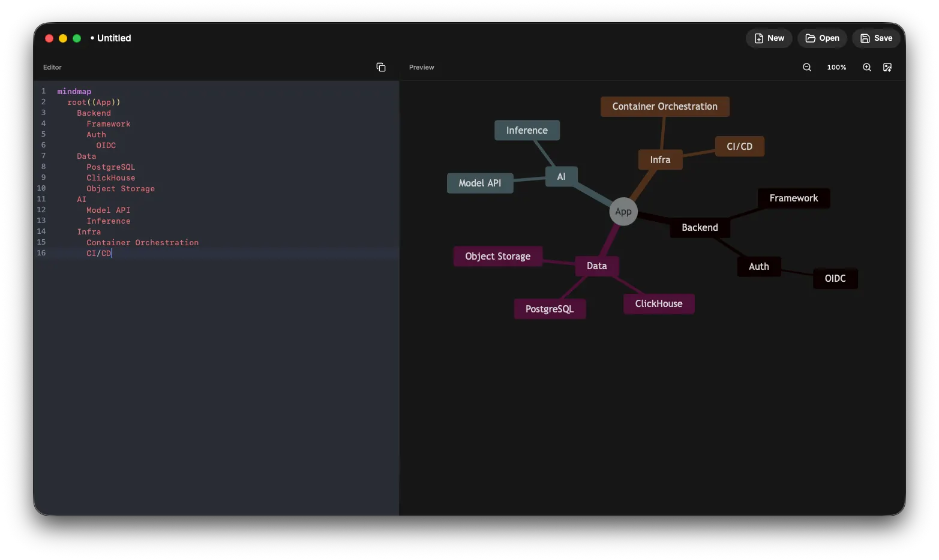Click 'Backend' in the editor code

click(x=94, y=113)
